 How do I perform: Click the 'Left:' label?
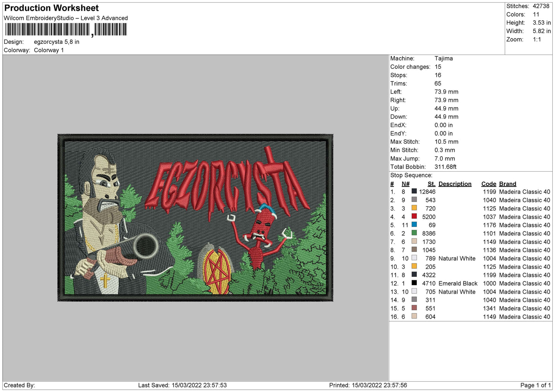[x=396, y=92]
